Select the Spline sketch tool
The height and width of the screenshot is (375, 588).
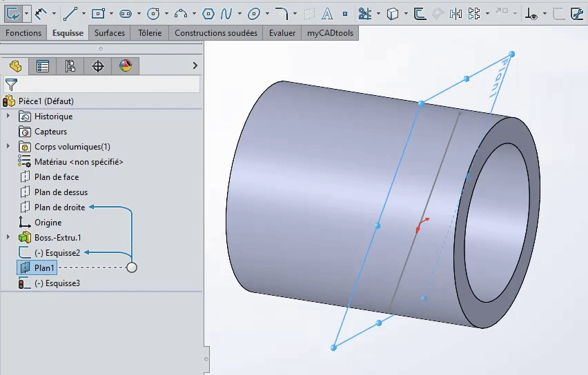226,14
